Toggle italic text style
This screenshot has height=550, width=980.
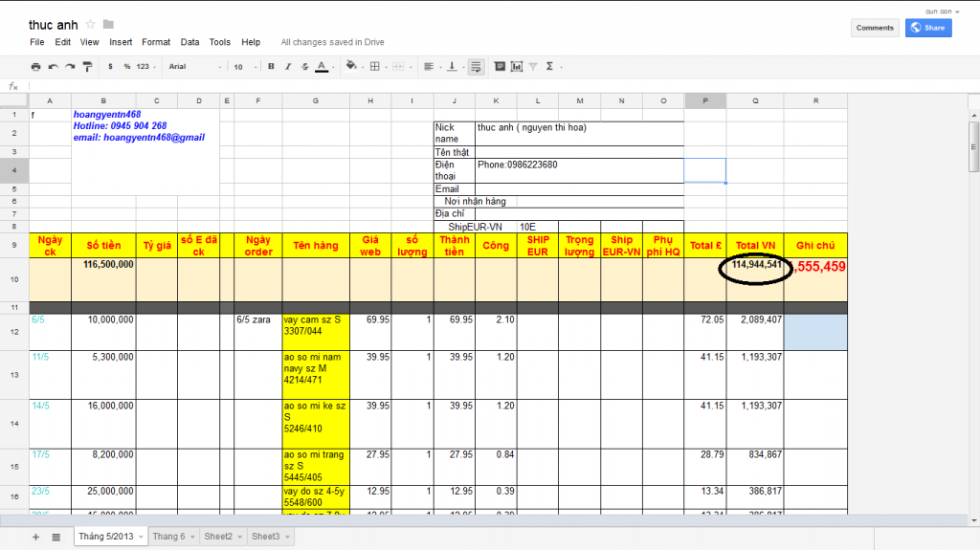pos(288,67)
